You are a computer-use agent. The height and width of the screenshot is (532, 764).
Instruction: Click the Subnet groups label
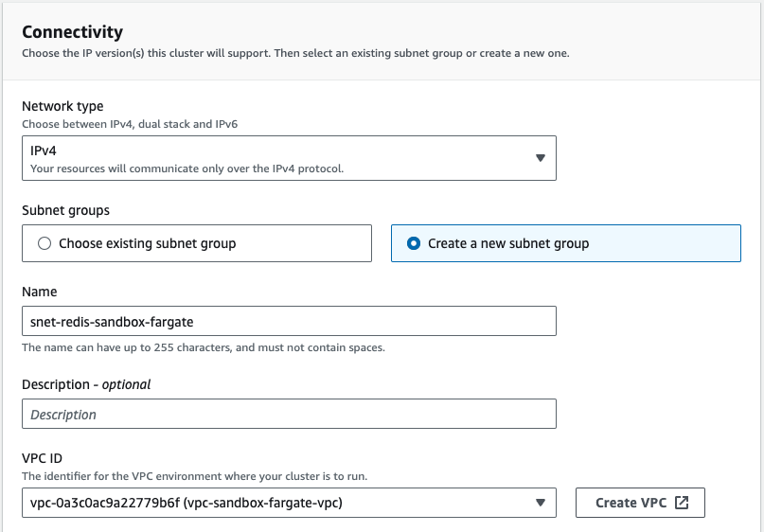coord(65,209)
